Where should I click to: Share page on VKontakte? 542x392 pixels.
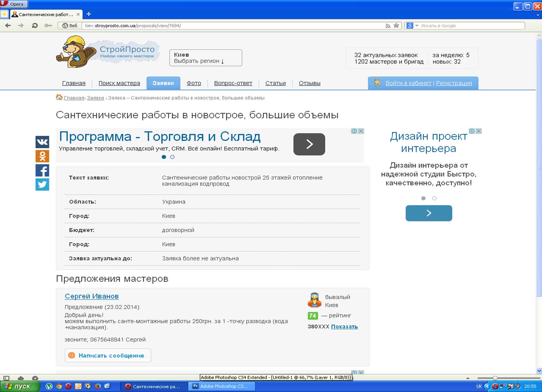tap(42, 142)
